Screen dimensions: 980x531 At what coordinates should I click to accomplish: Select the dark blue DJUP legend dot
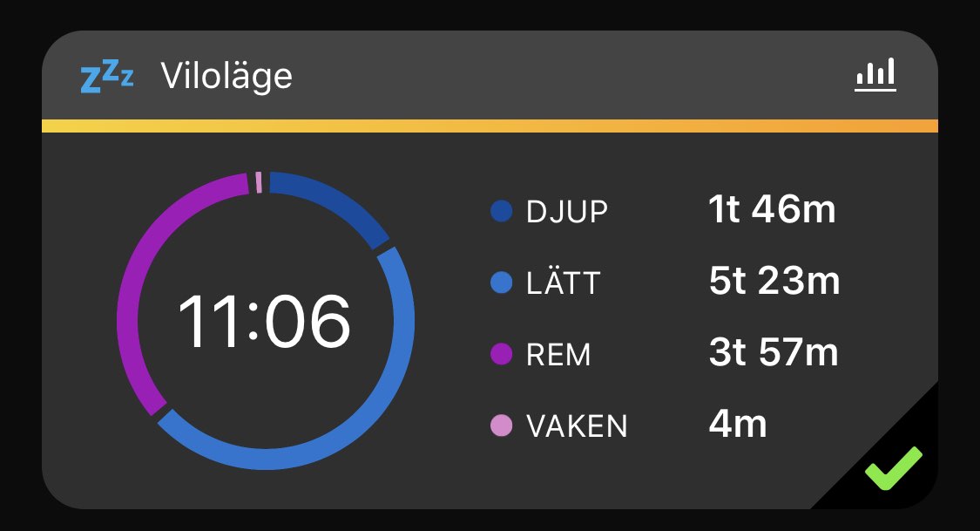tap(501, 211)
